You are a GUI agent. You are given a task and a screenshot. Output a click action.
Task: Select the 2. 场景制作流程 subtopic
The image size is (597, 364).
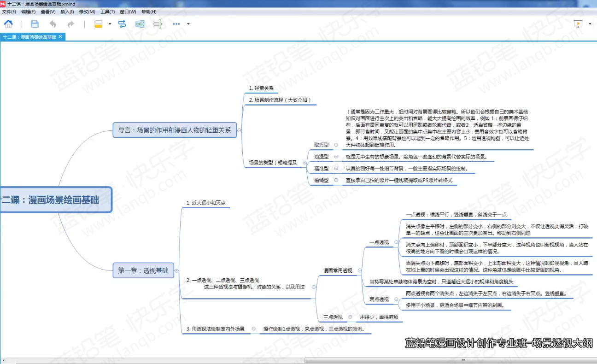click(x=280, y=100)
